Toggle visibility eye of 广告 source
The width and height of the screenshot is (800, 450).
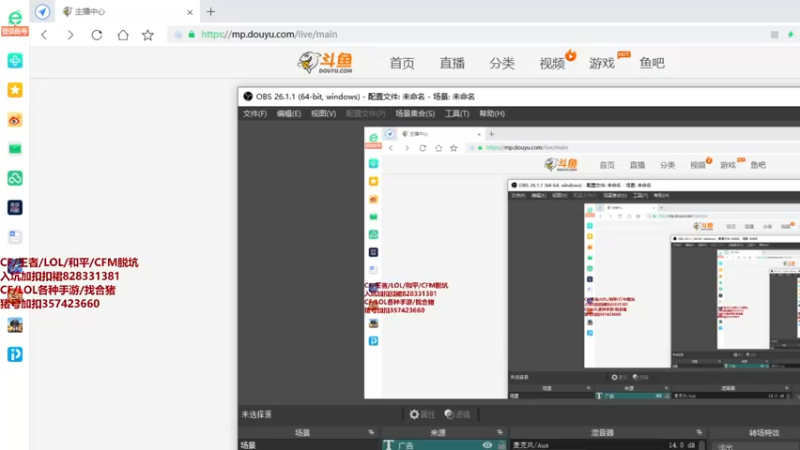487,445
